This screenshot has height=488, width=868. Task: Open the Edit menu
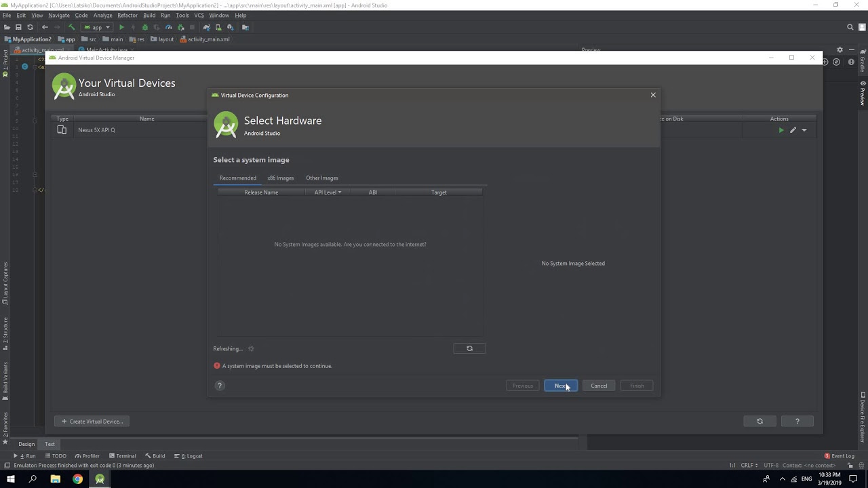(x=21, y=15)
